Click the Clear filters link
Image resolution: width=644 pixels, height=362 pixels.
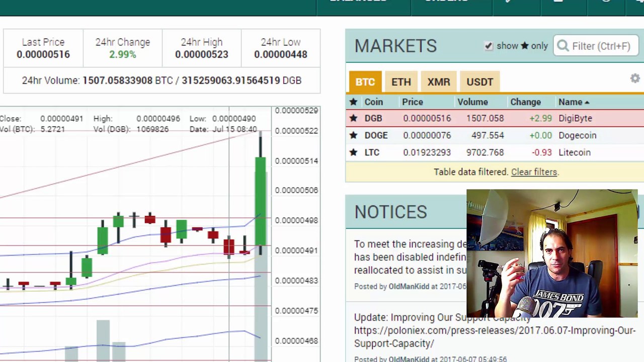[534, 172]
